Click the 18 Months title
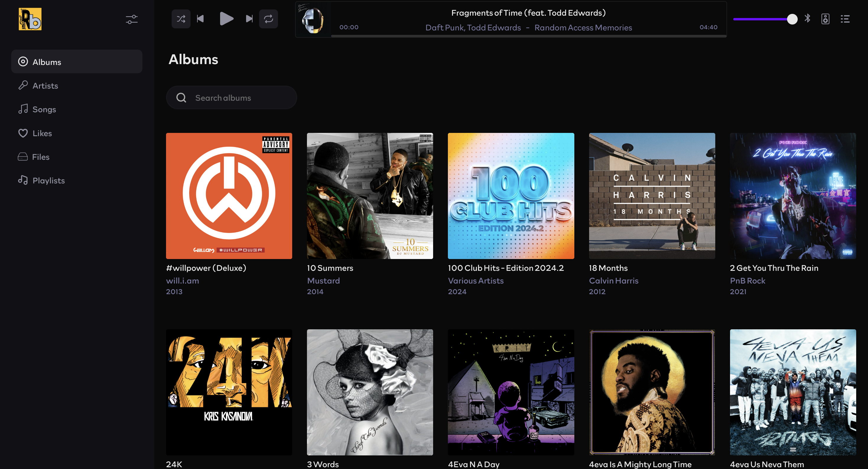The width and height of the screenshot is (868, 469). (608, 268)
